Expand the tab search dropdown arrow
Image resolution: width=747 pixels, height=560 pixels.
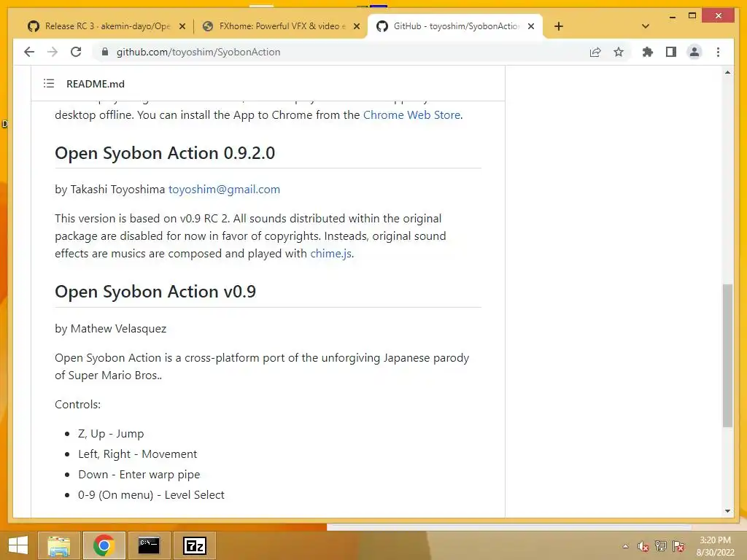646,26
